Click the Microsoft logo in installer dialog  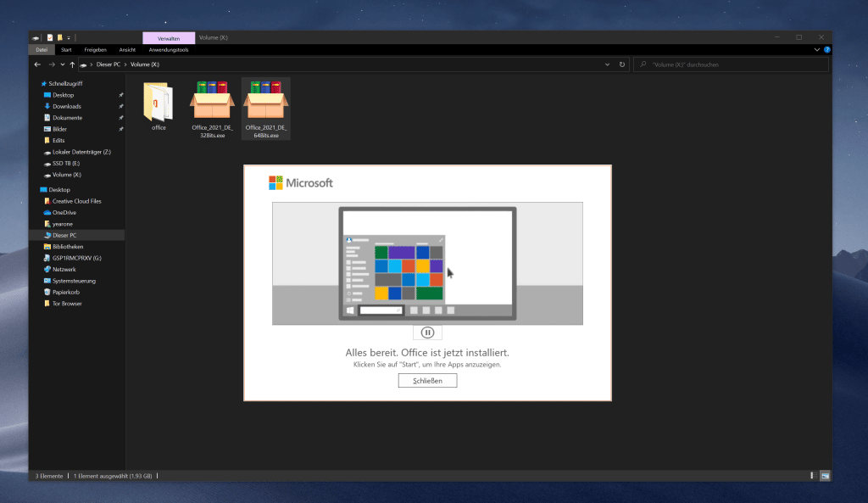pos(301,183)
